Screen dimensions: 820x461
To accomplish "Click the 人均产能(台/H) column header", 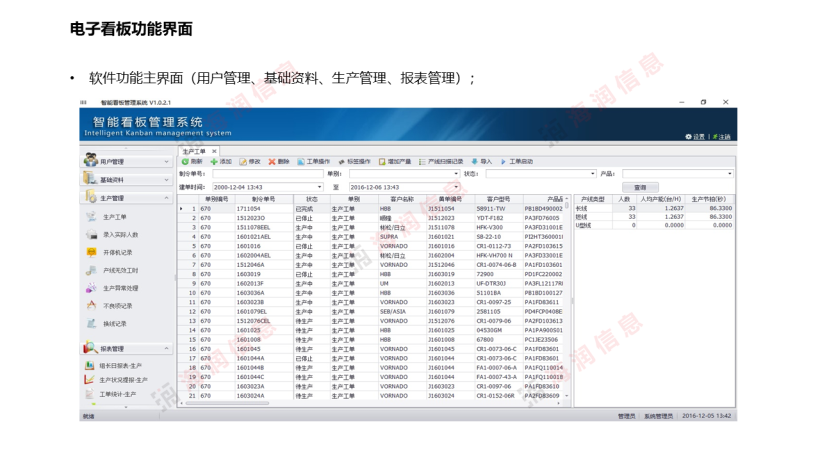I will (660, 199).
